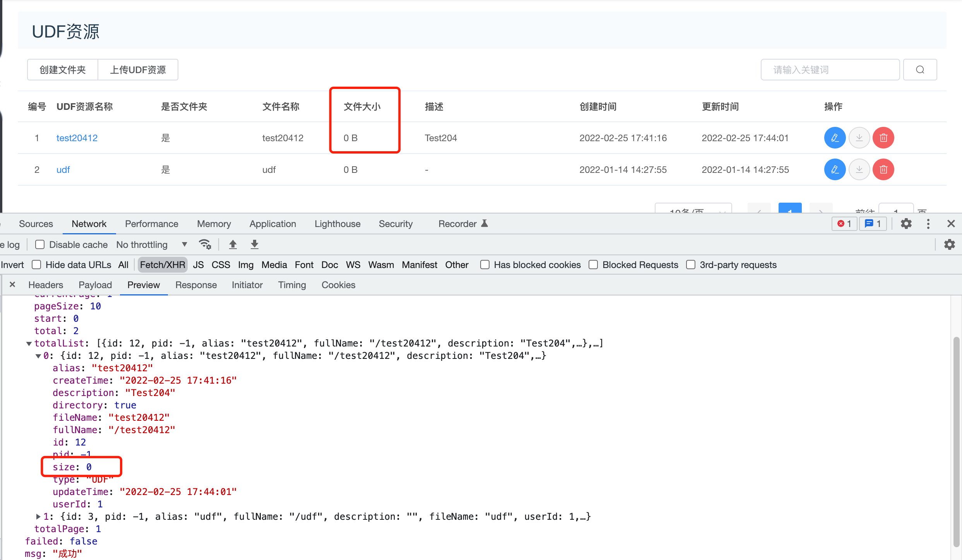The image size is (962, 560).
Task: Check Hide data URLs
Action: [x=36, y=265]
